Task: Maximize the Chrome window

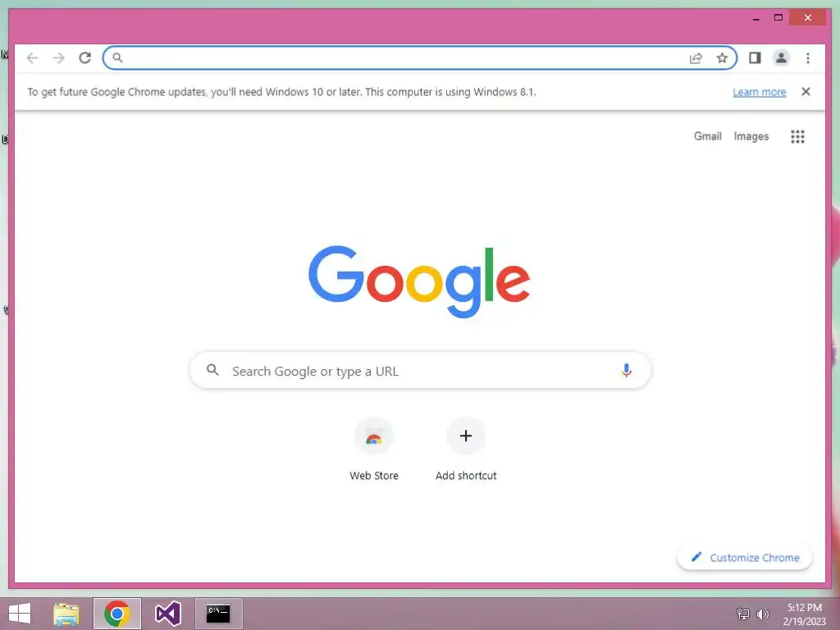Action: tap(778, 18)
